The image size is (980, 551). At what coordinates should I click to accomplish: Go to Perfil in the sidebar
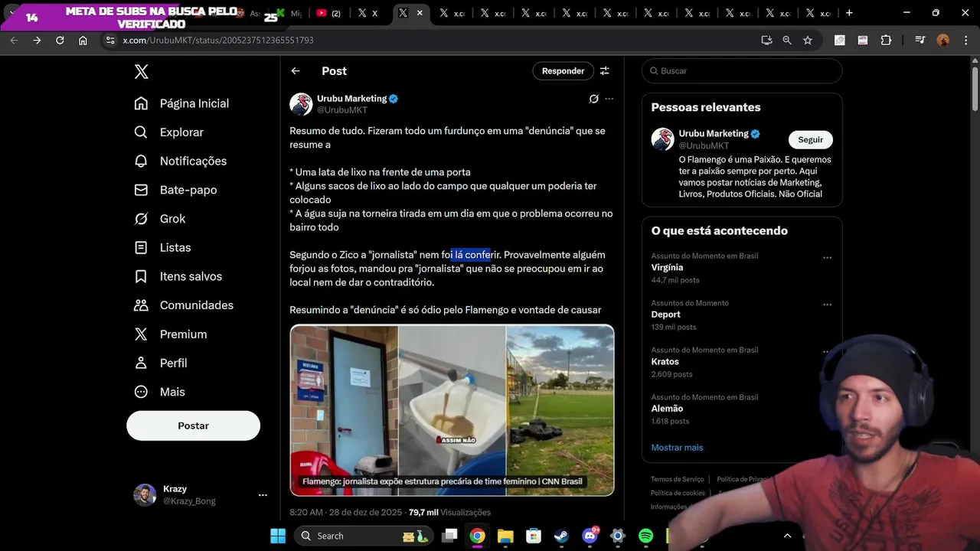pos(160,363)
